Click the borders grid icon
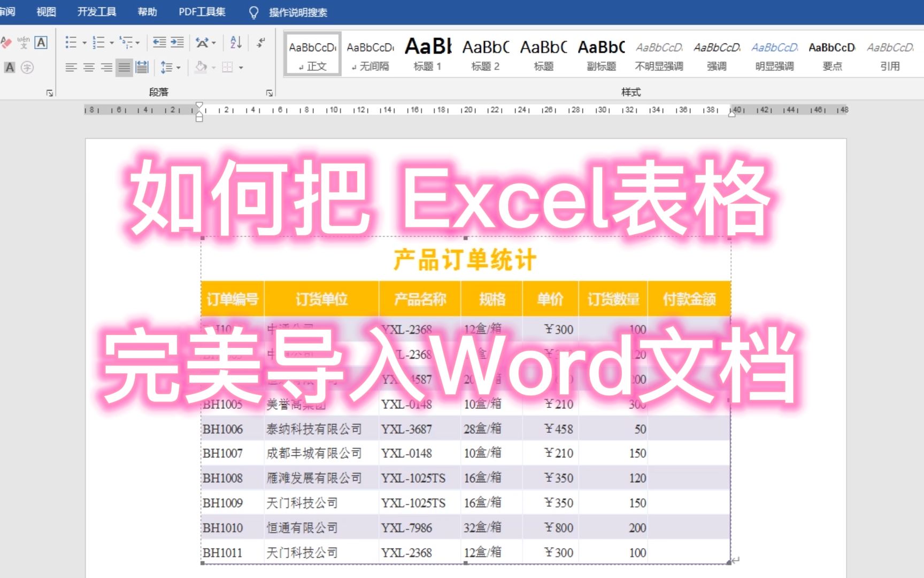This screenshot has height=578, width=924. point(228,67)
